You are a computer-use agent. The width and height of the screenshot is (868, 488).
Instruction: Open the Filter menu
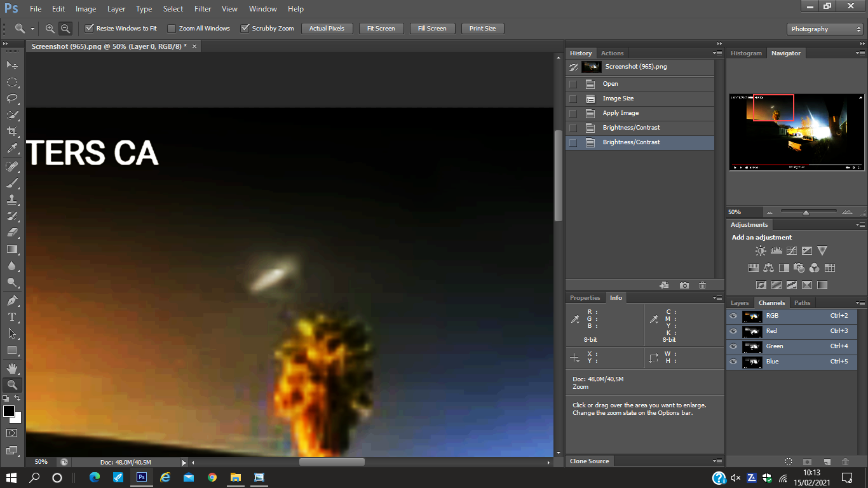point(203,9)
